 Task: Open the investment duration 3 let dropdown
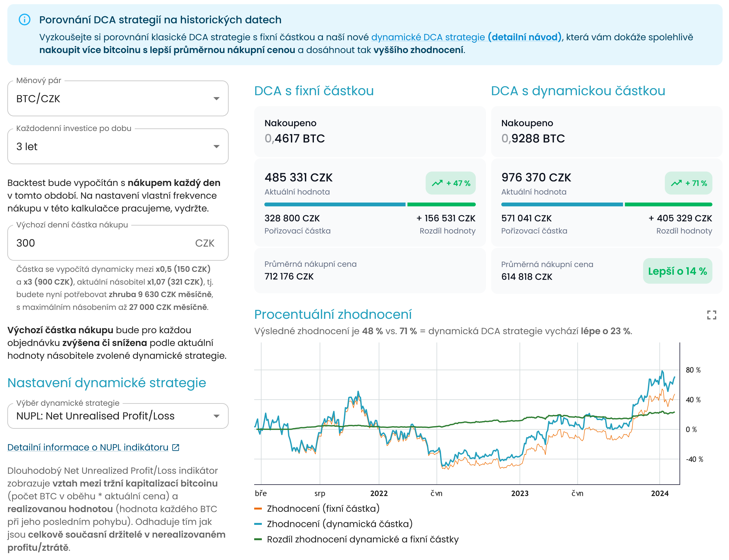(x=118, y=146)
